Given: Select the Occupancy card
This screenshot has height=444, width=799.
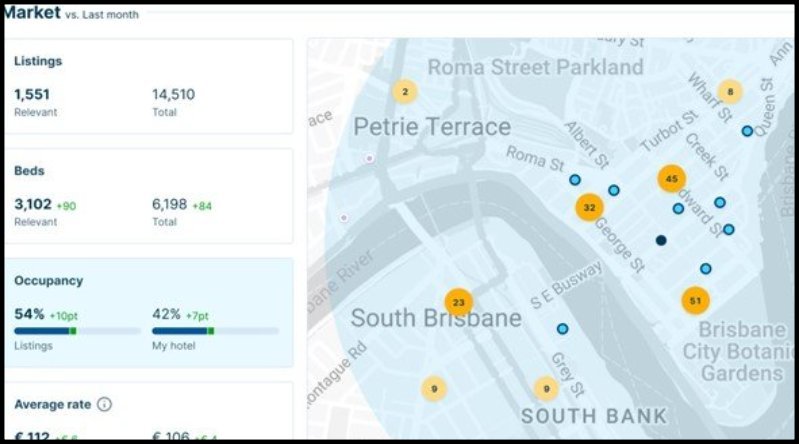Looking at the screenshot, I should click(149, 312).
